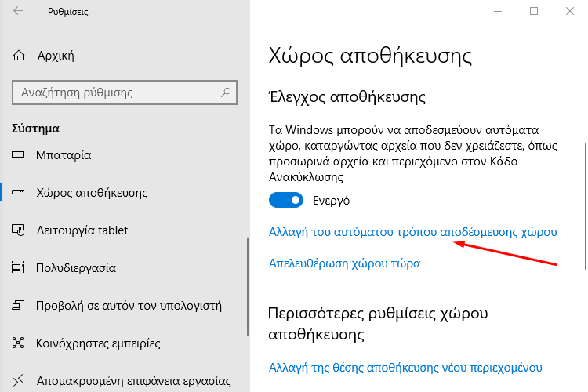Turn off the Έλεγχος αποθήκευσης toggle
Image resolution: width=588 pixels, height=392 pixels.
pyautogui.click(x=285, y=200)
